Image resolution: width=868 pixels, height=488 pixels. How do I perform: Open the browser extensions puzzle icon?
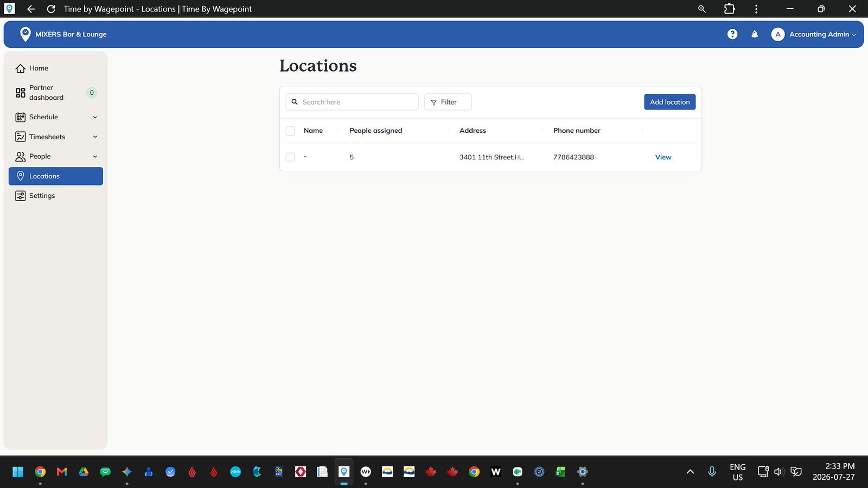tap(730, 9)
